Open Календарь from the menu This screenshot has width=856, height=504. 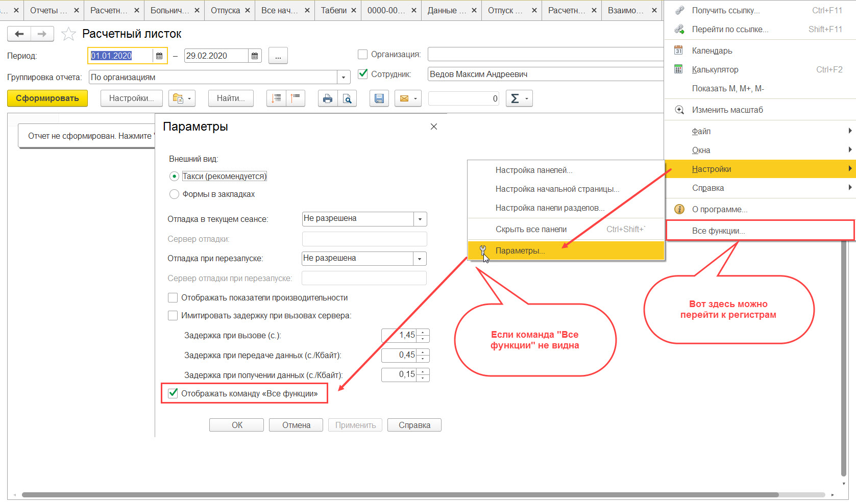coord(760,51)
